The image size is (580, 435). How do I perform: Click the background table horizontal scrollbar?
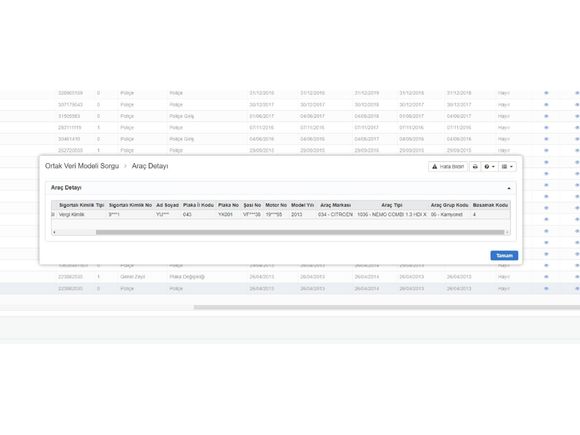387,307
